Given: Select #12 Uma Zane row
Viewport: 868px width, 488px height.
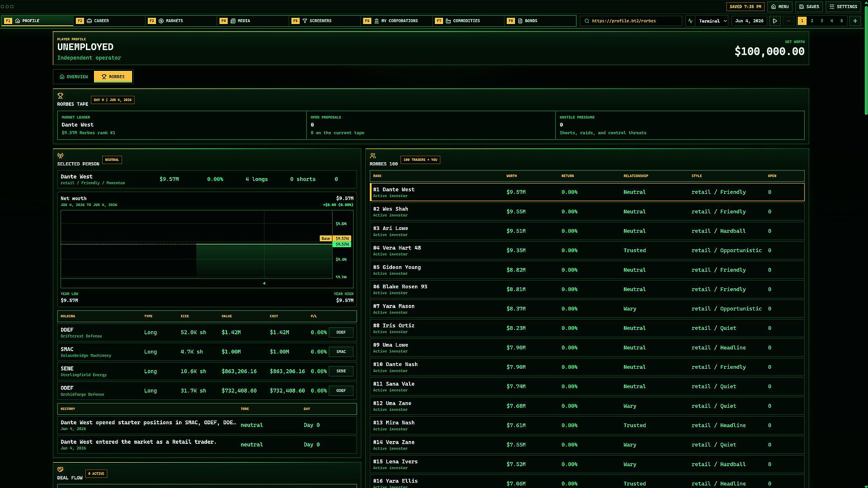Looking at the screenshot, I should 587,406.
